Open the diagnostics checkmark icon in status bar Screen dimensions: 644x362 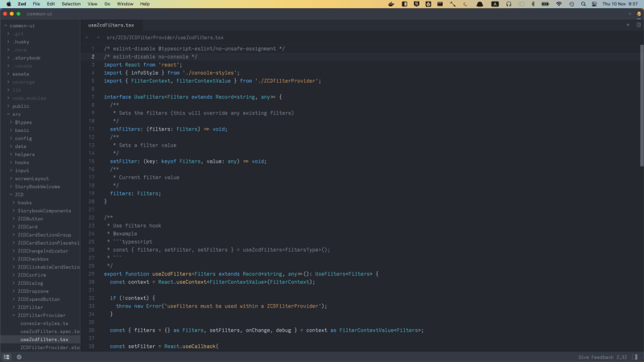click(19, 357)
